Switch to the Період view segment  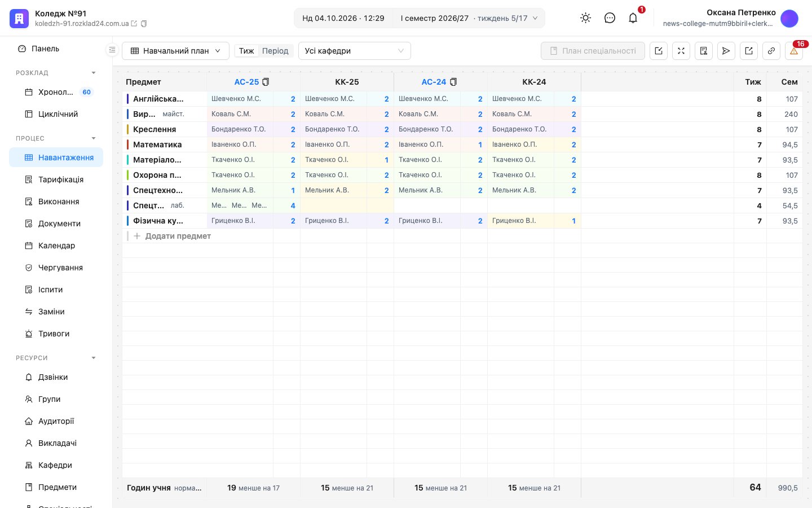coord(275,51)
